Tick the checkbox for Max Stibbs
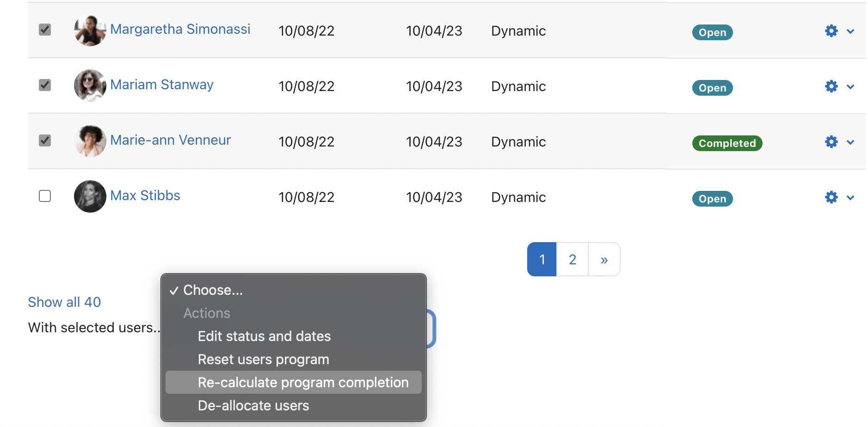Image resolution: width=868 pixels, height=427 pixels. (x=45, y=196)
